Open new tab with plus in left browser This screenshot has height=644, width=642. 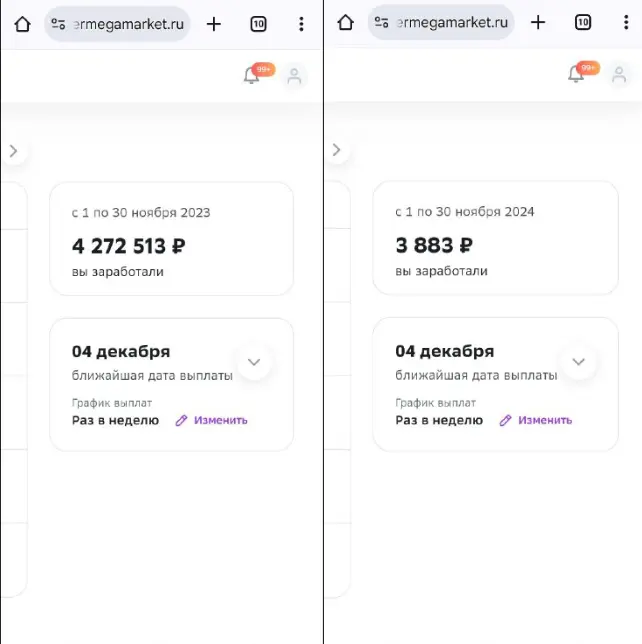[x=214, y=24]
